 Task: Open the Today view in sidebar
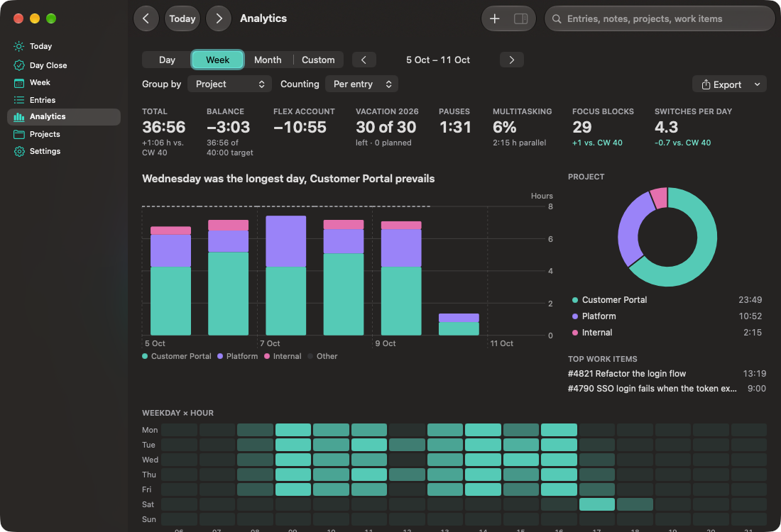click(64, 46)
